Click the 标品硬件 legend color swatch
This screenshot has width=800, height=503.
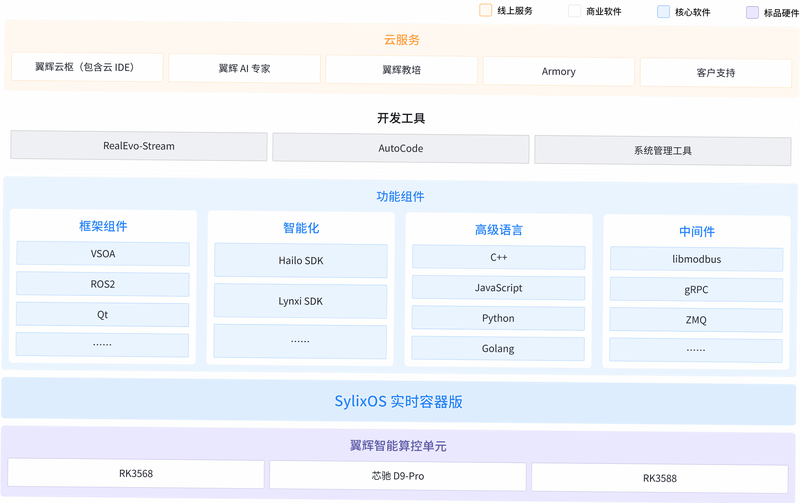tap(752, 12)
